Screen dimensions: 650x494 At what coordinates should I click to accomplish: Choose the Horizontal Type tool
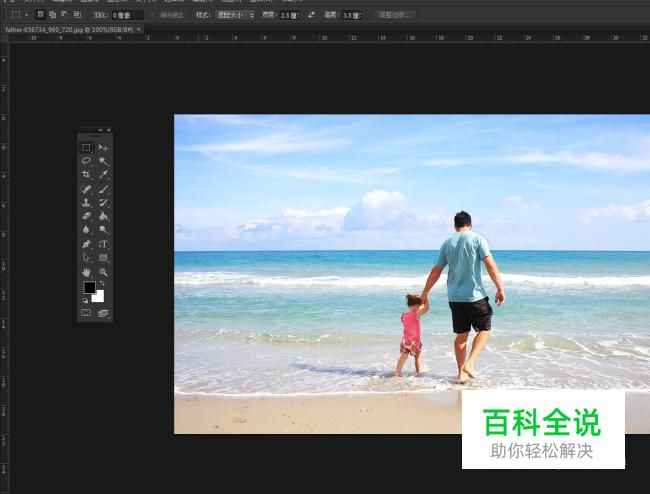pos(103,244)
